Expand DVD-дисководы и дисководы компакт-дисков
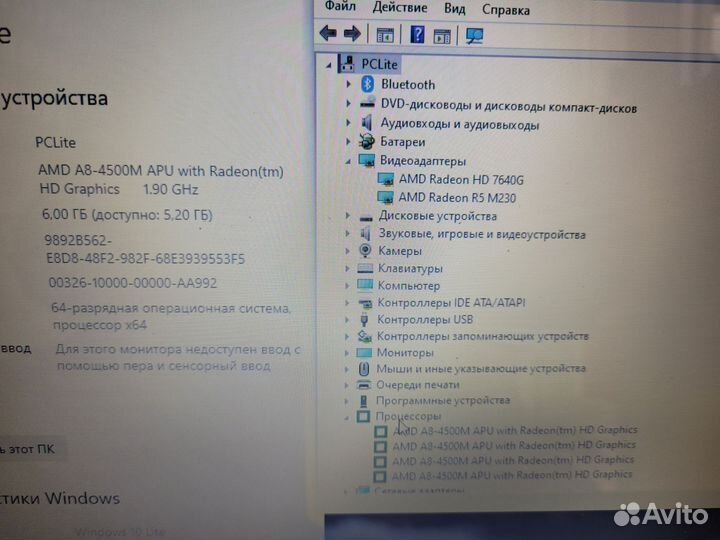Viewport: 720px width, 540px height. coord(348,103)
